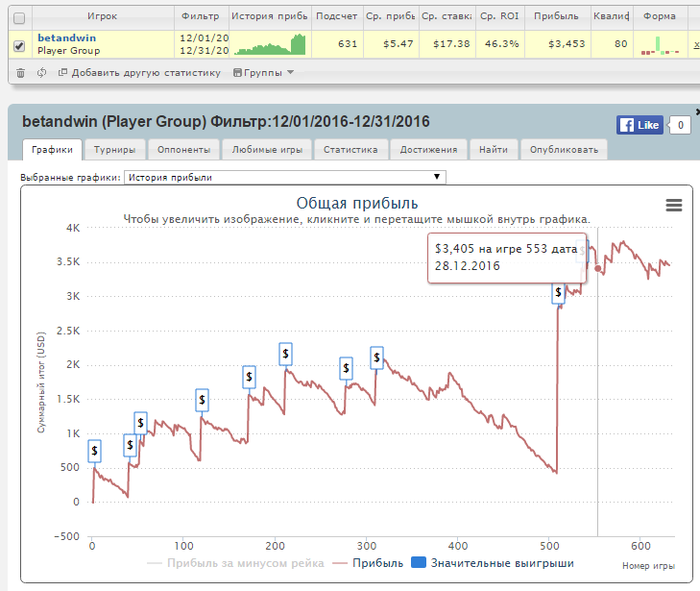Viewport: 700px width, 591px height.
Task: Switch to the Турниры tab
Action: pyautogui.click(x=115, y=150)
